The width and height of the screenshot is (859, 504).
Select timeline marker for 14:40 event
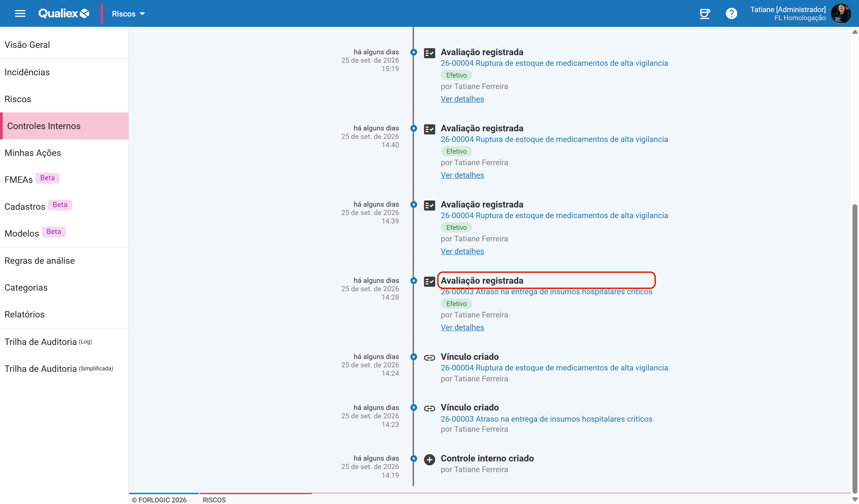pos(414,129)
